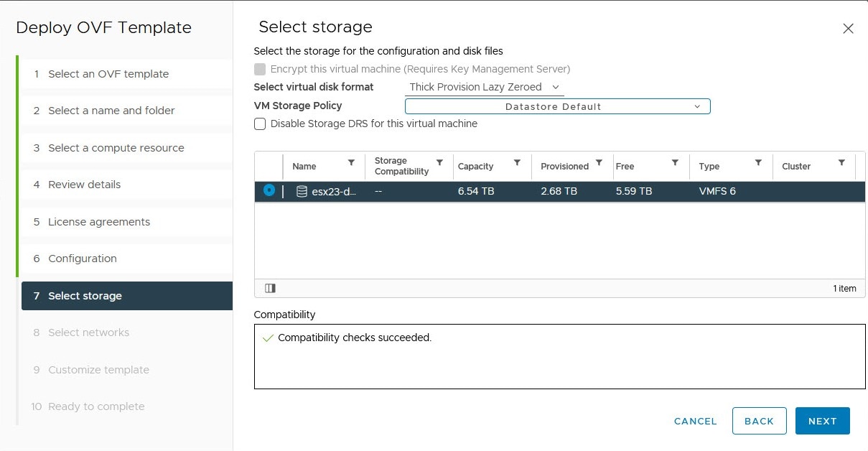Image resolution: width=868 pixels, height=451 pixels.
Task: Click the 2.68 TB provisioned cell
Action: coord(559,191)
